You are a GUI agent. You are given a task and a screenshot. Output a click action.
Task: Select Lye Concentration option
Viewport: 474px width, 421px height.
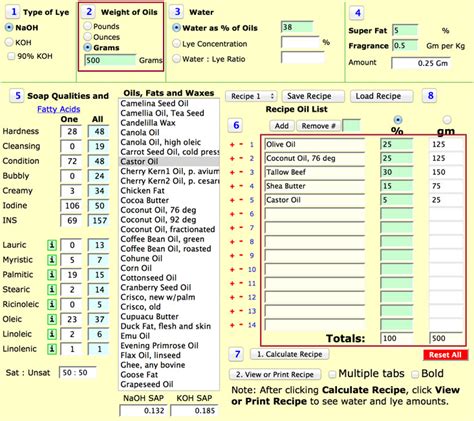[x=176, y=43]
